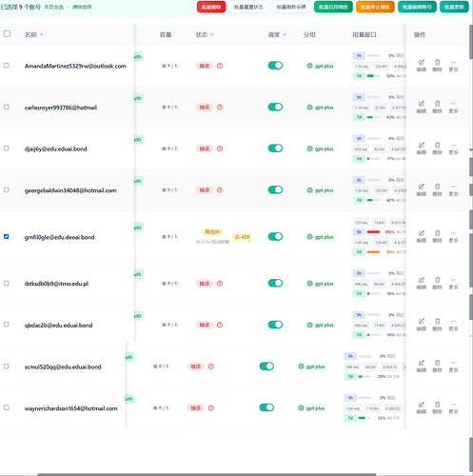Click 错误 status badge on qbdac2b@edu.eduai.bond row

[x=205, y=325]
